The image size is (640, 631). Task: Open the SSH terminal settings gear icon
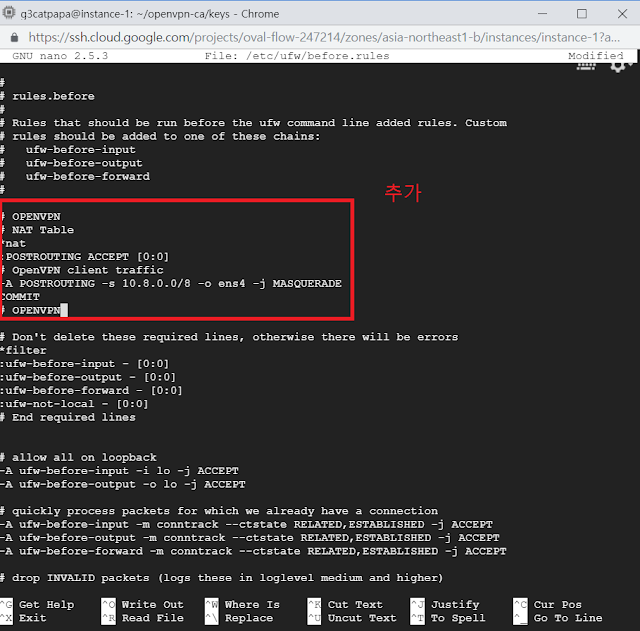click(618, 67)
